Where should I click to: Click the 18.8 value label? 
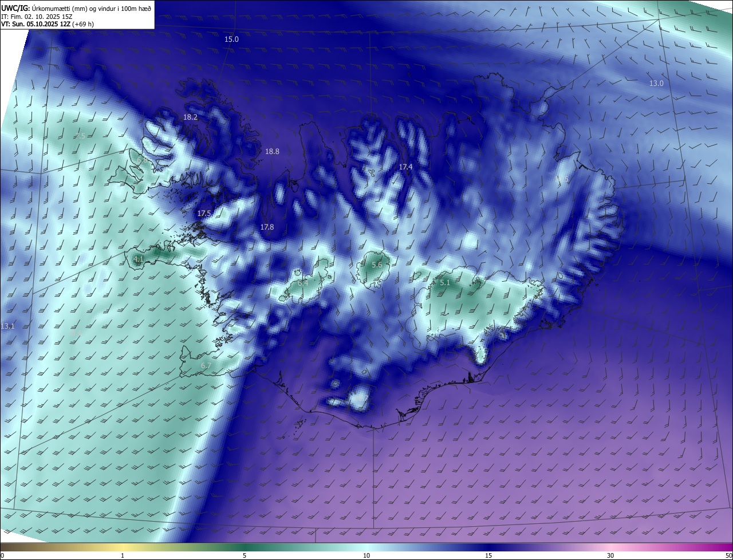[x=272, y=152]
